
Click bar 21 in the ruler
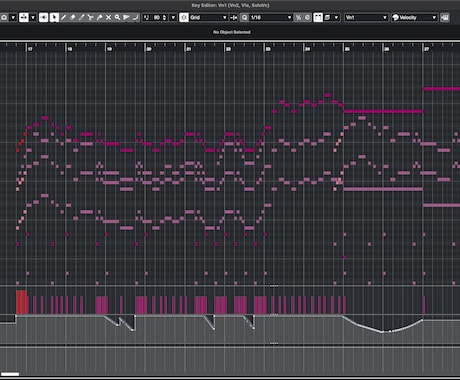click(189, 49)
